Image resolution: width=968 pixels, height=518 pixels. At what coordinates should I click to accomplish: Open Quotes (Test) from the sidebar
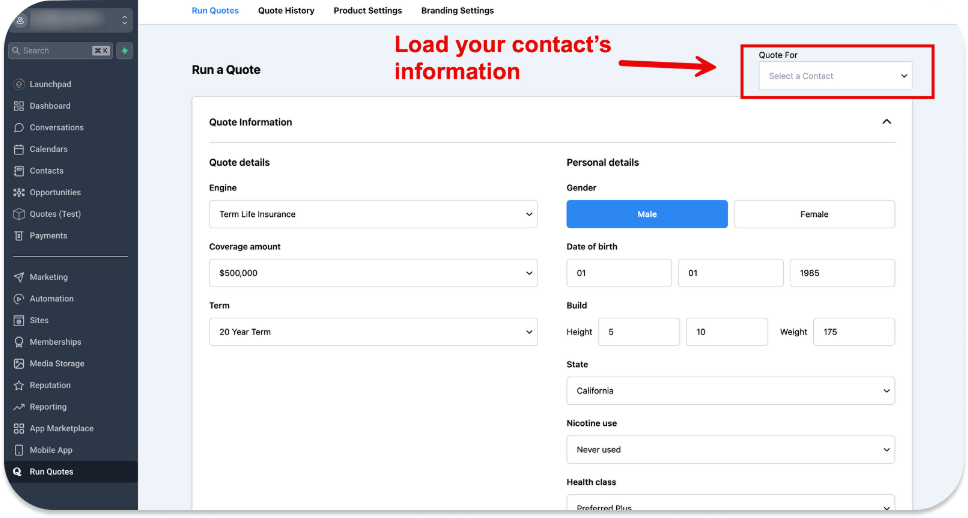coord(55,214)
